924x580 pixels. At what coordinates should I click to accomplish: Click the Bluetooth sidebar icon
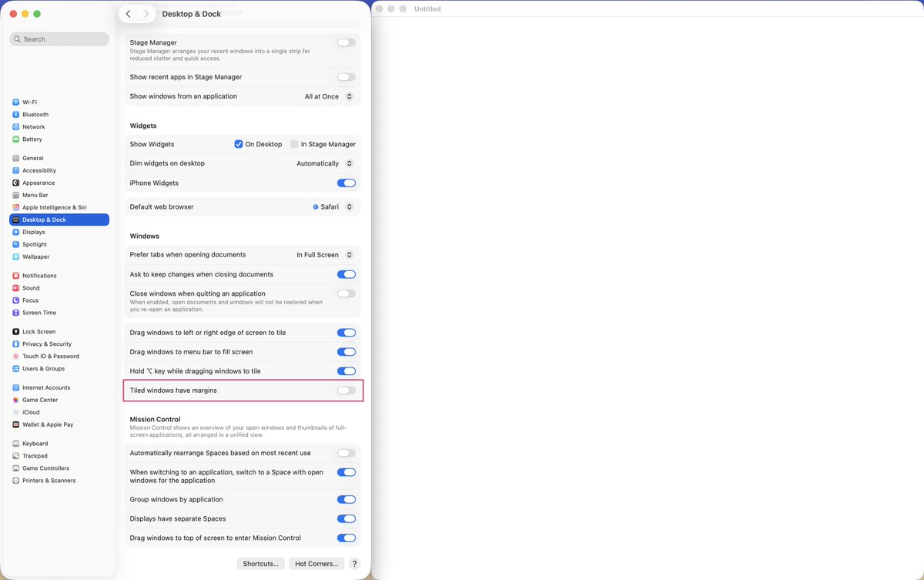click(15, 115)
